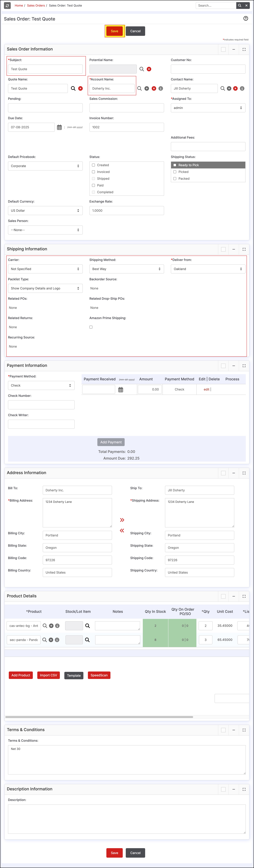The width and height of the screenshot is (254, 868).
Task: Open the Carrier dropdown
Action: [45, 269]
